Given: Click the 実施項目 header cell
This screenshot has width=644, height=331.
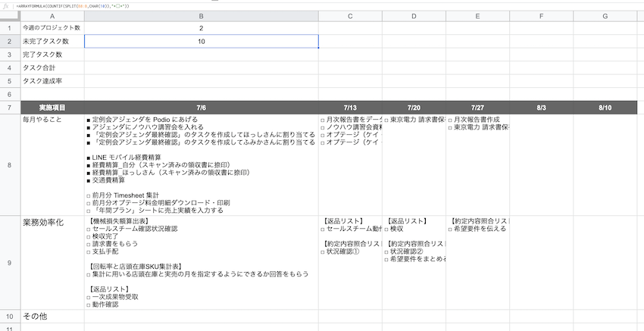Looking at the screenshot, I should click(52, 108).
